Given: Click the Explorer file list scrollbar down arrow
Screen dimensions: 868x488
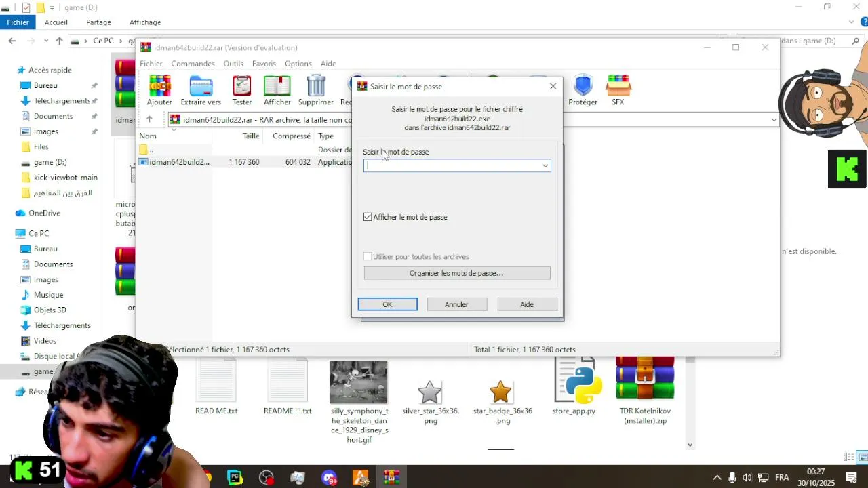Looking at the screenshot, I should point(690,445).
